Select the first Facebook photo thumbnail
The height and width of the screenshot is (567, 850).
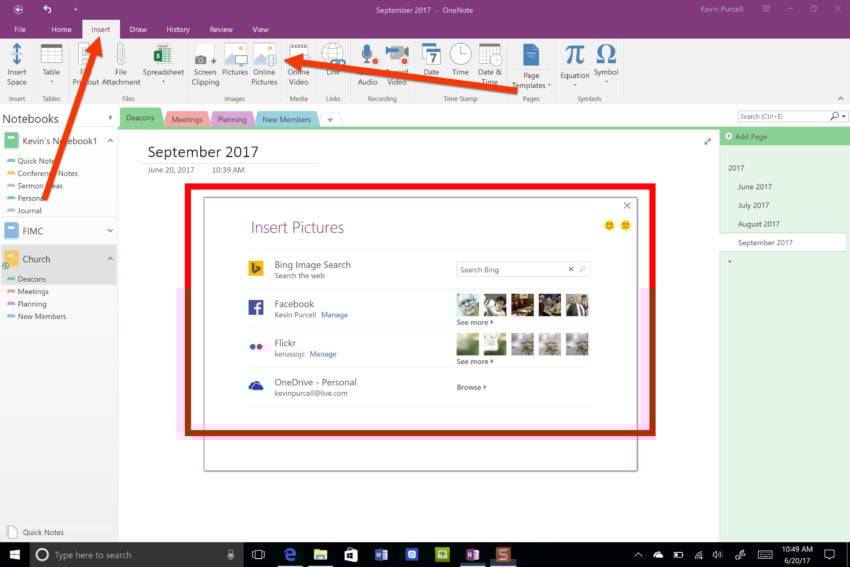(x=468, y=305)
